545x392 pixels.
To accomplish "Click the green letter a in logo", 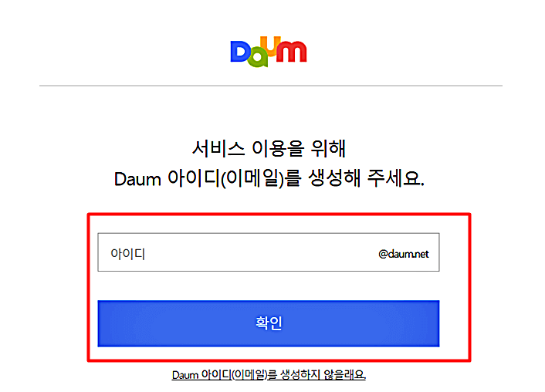I will click(x=259, y=56).
